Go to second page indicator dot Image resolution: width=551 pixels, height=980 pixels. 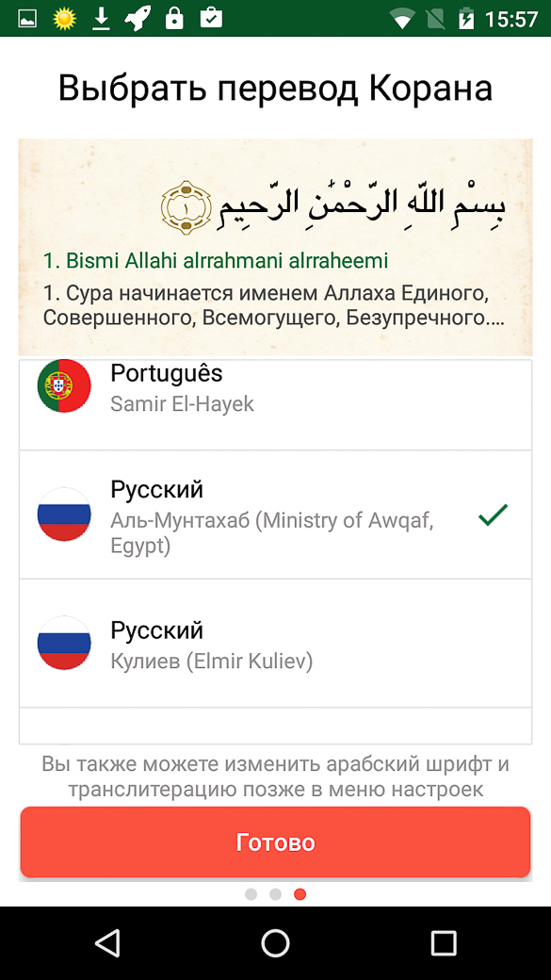click(275, 894)
